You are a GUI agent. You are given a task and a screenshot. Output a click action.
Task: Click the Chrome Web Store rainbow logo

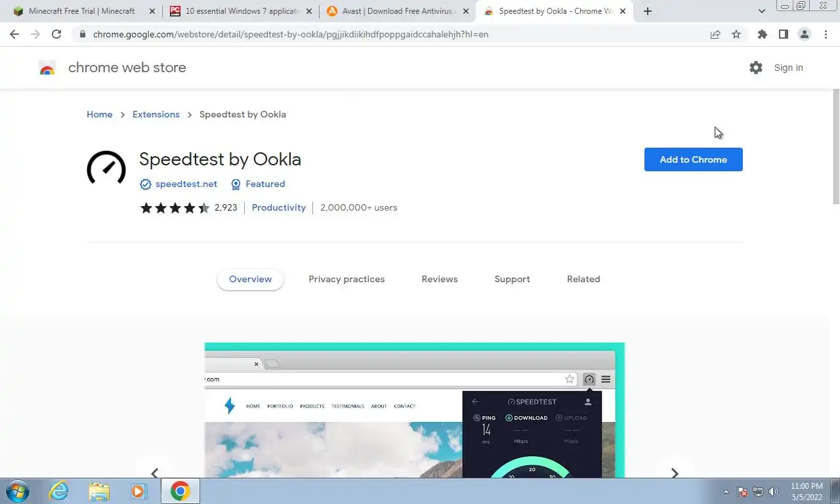(x=47, y=68)
